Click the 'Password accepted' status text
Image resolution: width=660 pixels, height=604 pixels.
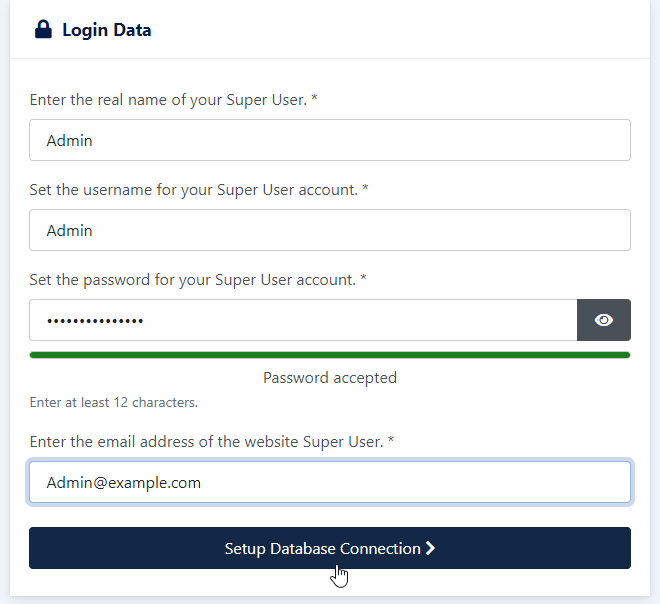click(x=330, y=378)
